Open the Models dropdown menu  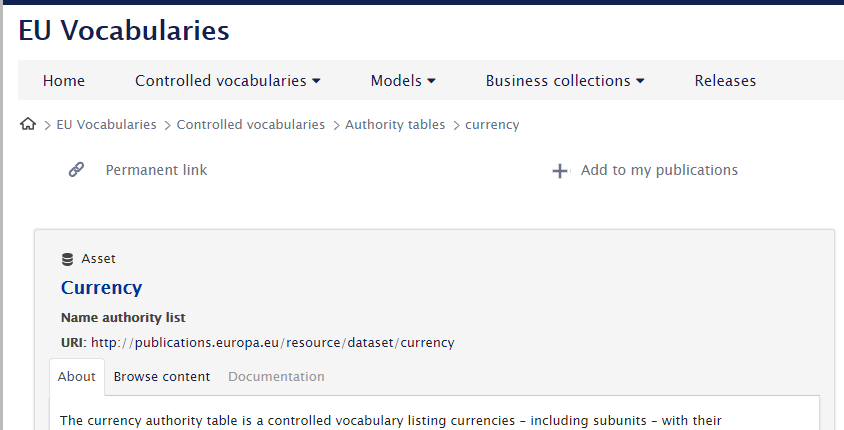tap(403, 81)
